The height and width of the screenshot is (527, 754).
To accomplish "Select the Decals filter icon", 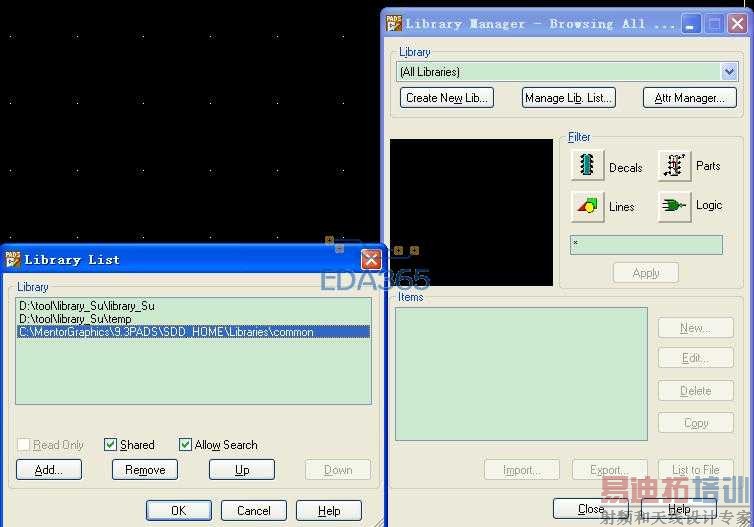I will [587, 165].
